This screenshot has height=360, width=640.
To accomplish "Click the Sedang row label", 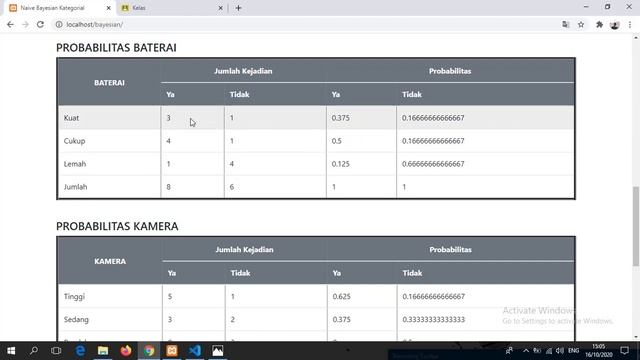I will (x=76, y=319).
